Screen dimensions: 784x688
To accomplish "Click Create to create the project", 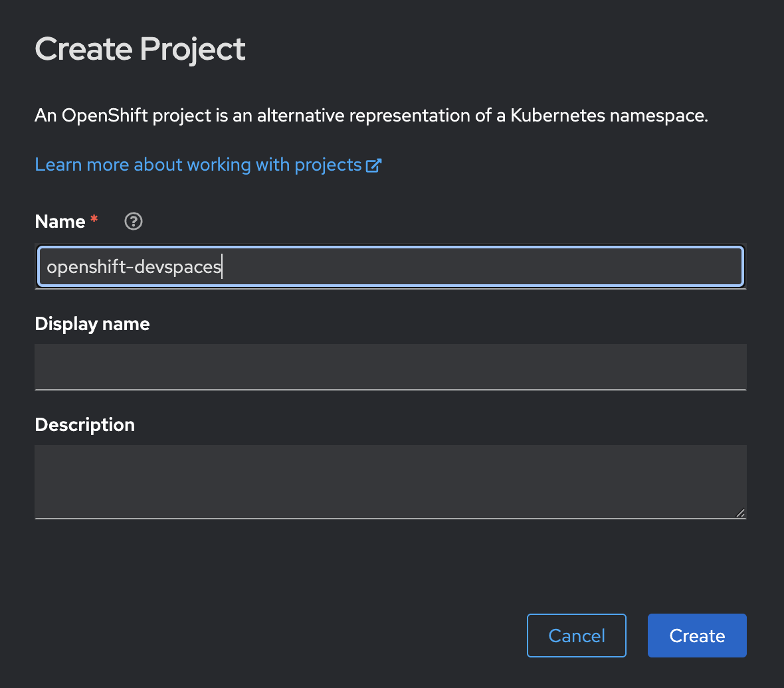I will pos(697,636).
